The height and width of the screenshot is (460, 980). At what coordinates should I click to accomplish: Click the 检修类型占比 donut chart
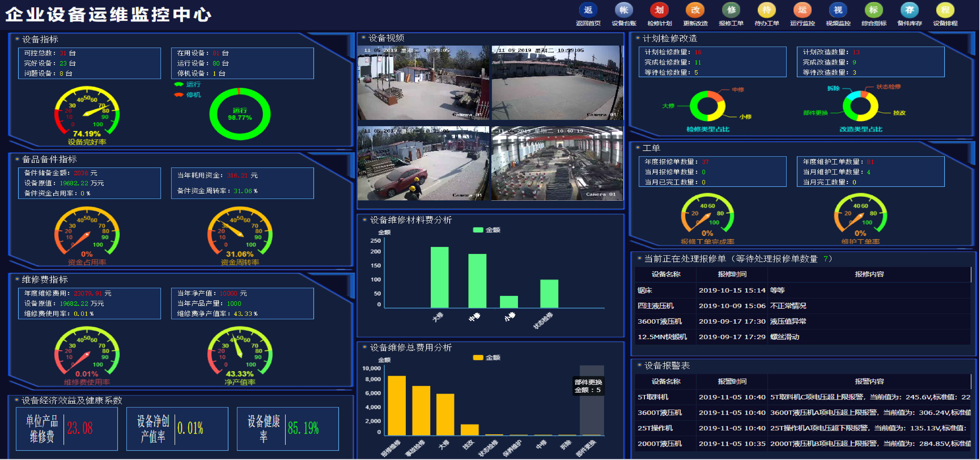coord(707,106)
